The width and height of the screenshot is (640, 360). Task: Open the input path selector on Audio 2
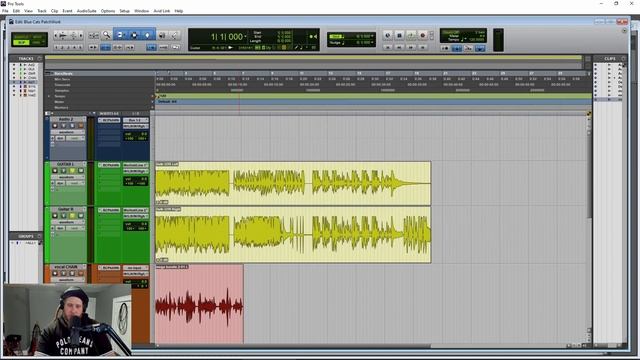[x=136, y=120]
